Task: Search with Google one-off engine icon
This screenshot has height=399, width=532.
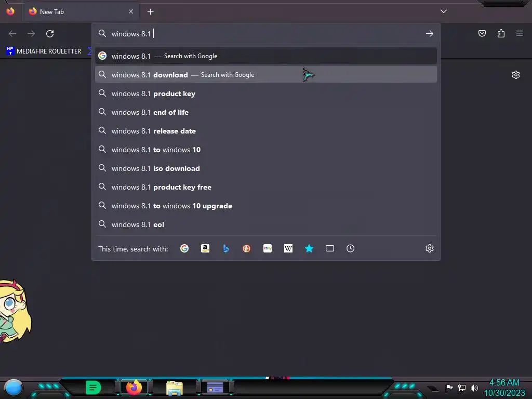Action: [184, 248]
